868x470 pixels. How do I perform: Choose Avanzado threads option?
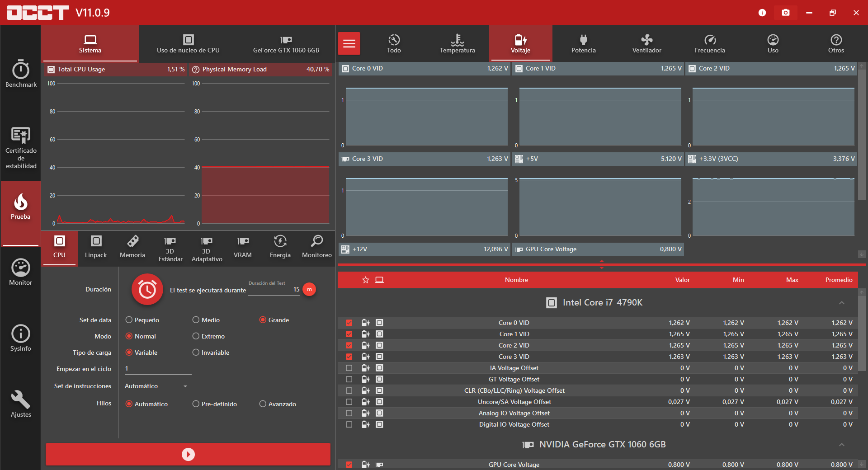278,404
